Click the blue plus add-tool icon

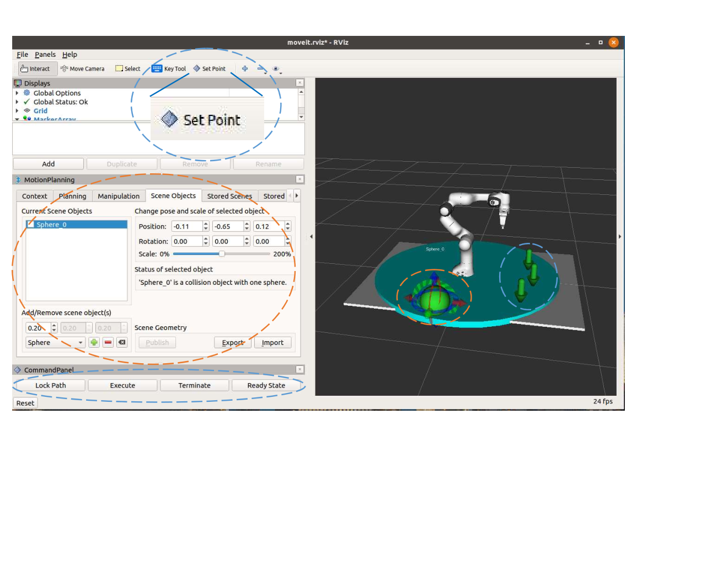click(245, 69)
